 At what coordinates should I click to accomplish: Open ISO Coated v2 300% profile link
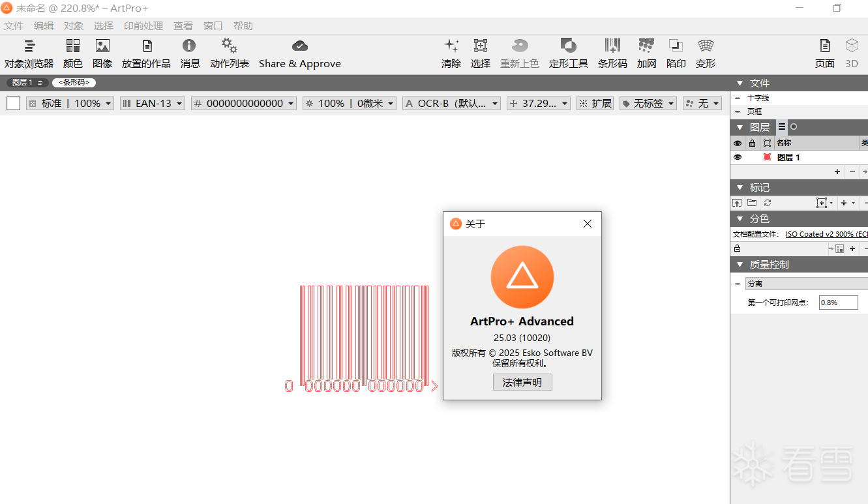(x=826, y=234)
